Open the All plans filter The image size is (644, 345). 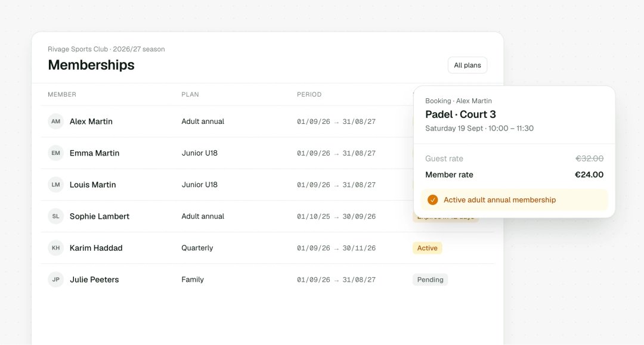(x=467, y=65)
